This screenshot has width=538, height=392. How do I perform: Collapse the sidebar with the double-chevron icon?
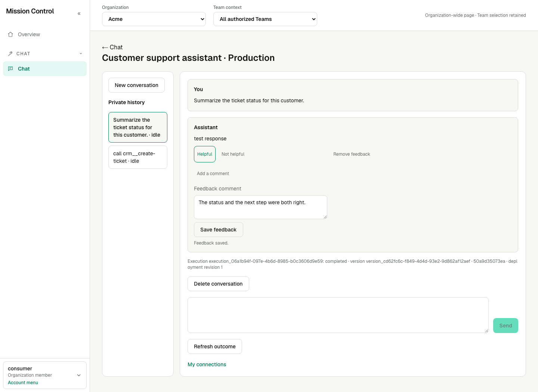tap(79, 13)
